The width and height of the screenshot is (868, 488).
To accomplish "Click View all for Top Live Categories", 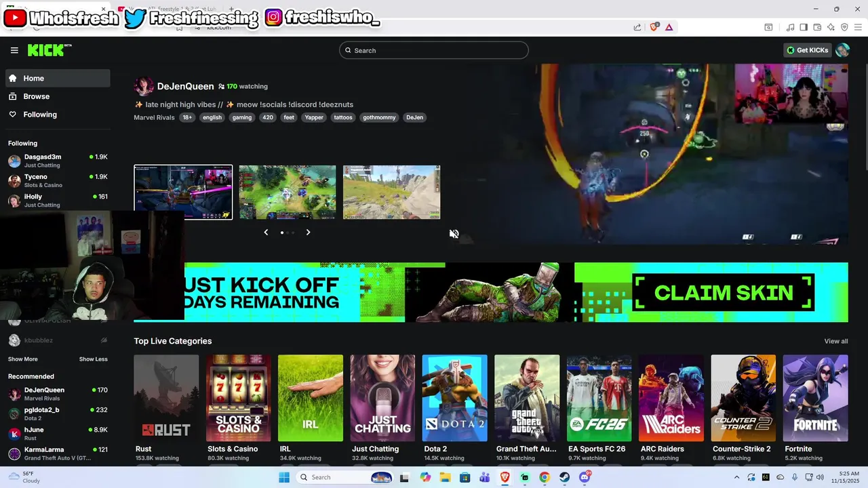I will point(835,341).
